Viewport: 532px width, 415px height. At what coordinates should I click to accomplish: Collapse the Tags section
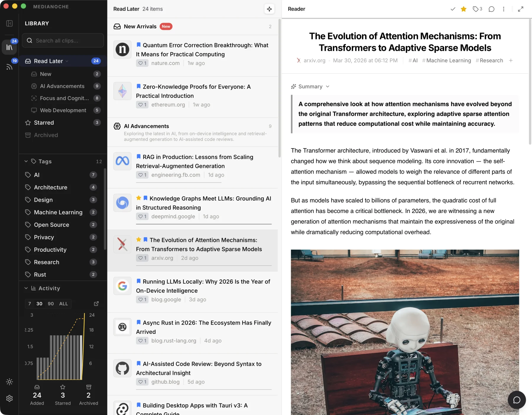[x=27, y=161]
